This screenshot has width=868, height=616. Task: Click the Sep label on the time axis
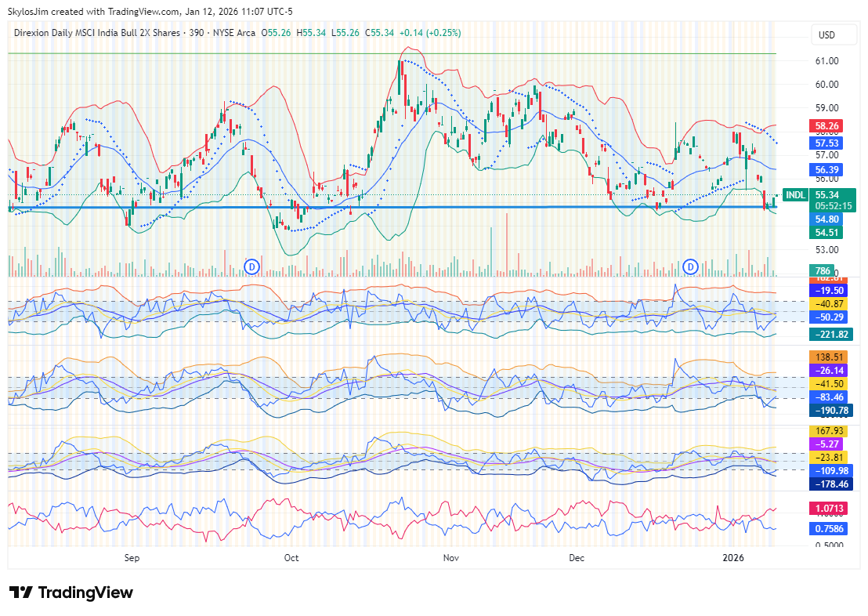point(132,558)
